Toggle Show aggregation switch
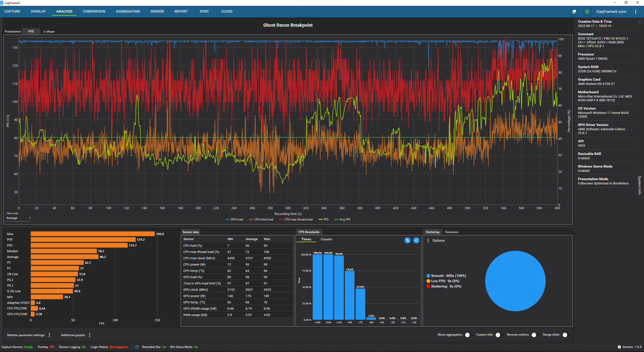The width and height of the screenshot is (644, 352). (x=469, y=335)
